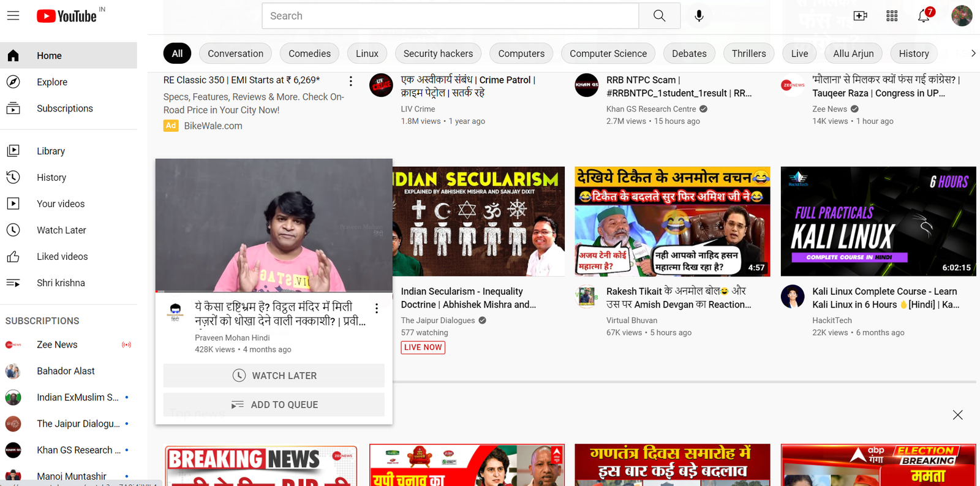This screenshot has height=486, width=980.
Task: Open Breaking News video thumbnail
Action: pyautogui.click(x=262, y=466)
